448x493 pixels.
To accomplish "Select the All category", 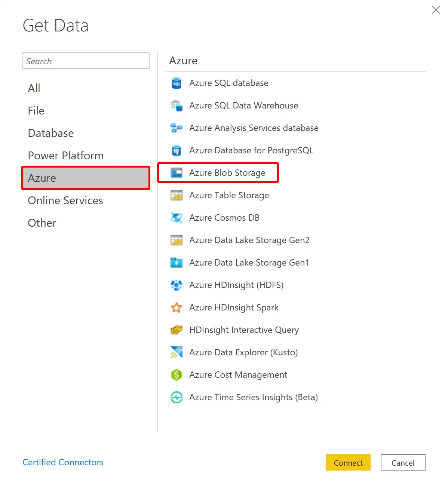I will 86,88.
